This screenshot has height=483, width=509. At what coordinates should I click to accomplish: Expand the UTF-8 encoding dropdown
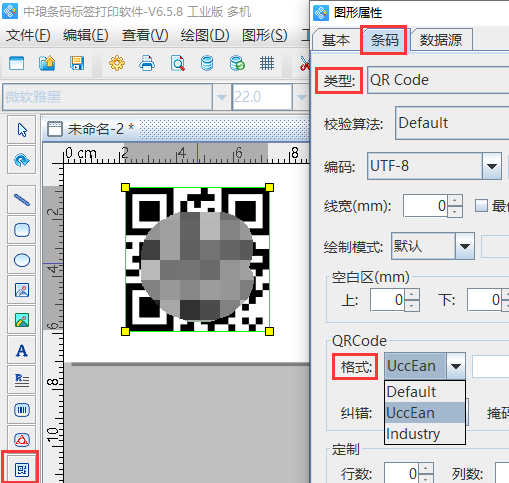pos(492,166)
